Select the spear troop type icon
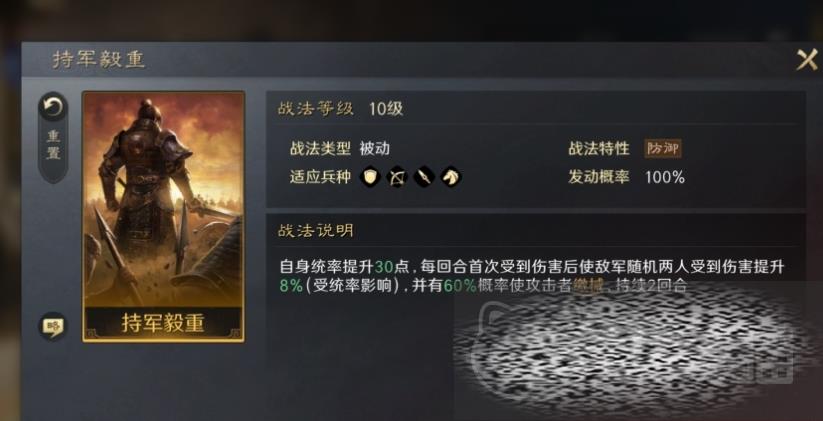Image resolution: width=823 pixels, height=421 pixels. point(424,177)
